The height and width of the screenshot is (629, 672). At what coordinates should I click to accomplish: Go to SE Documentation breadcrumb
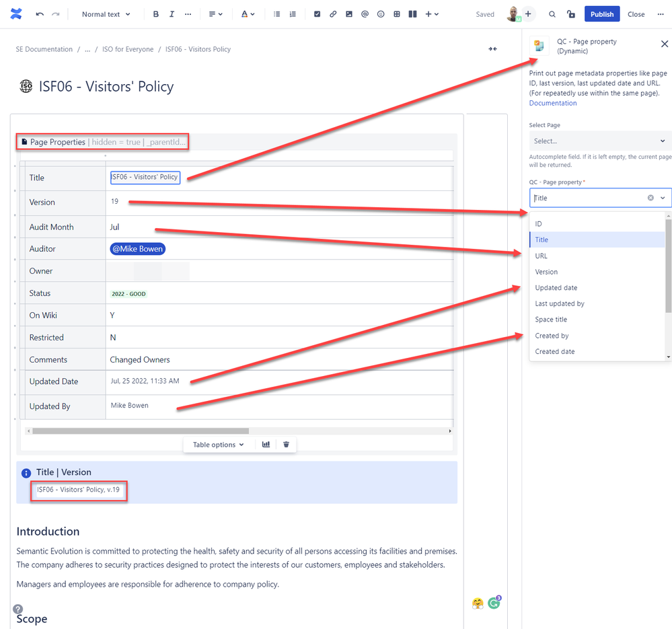coord(44,49)
